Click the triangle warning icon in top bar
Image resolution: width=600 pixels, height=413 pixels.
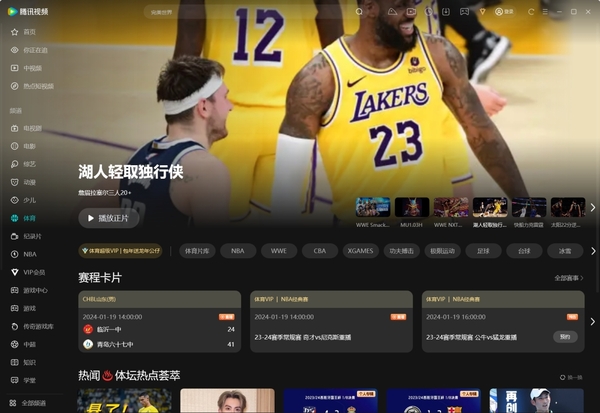393,12
